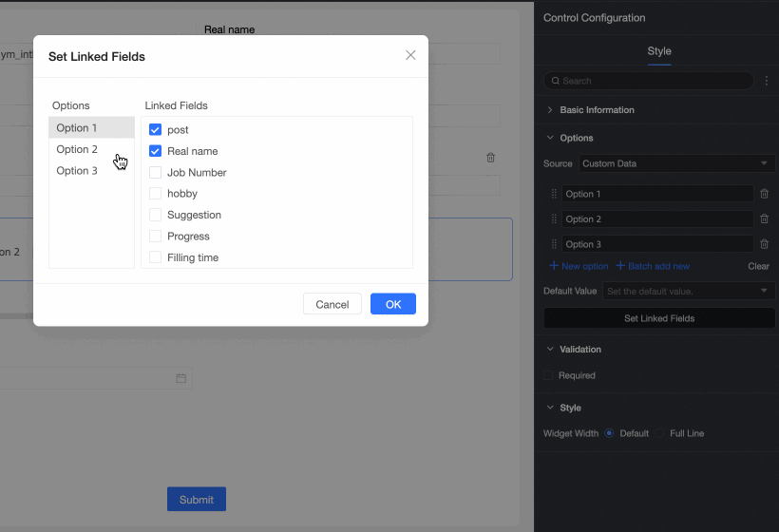Viewport: 779px width, 532px height.
Task: Collapse the Style section
Action: click(x=550, y=408)
